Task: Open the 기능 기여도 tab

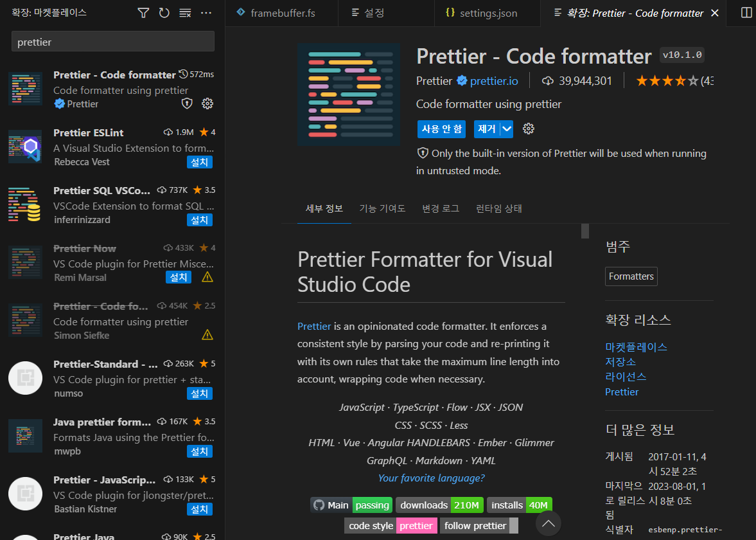Action: tap(382, 208)
